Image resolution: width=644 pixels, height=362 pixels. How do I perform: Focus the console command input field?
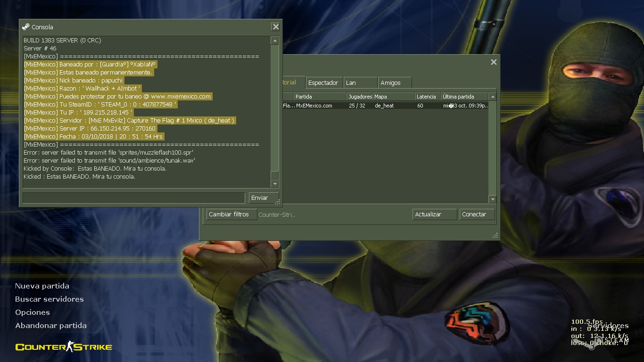[133, 197]
